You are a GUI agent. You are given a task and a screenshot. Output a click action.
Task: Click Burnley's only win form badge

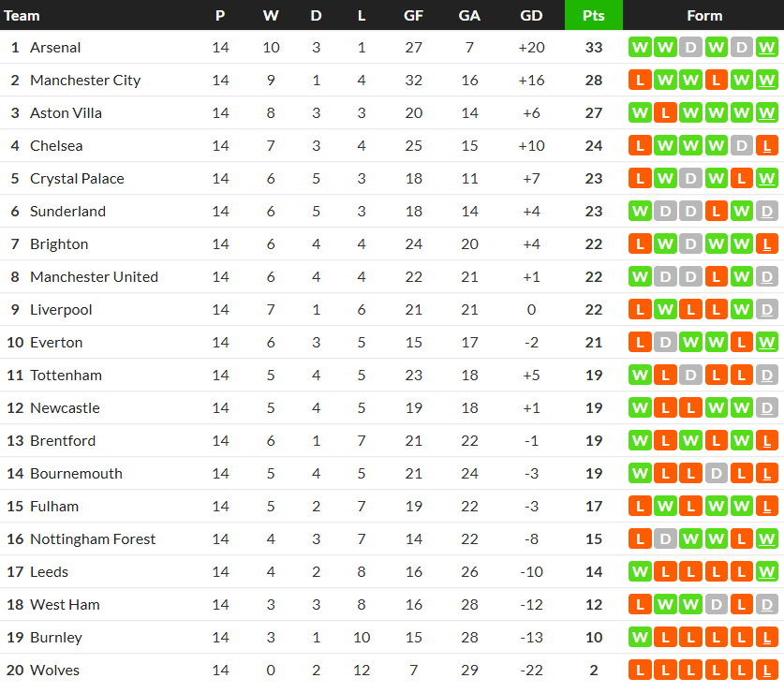[641, 638]
